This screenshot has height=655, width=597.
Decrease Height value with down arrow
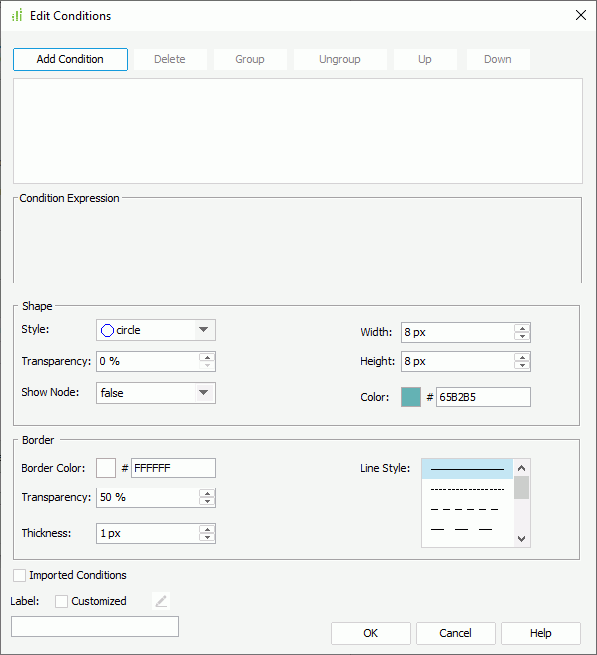tap(522, 366)
